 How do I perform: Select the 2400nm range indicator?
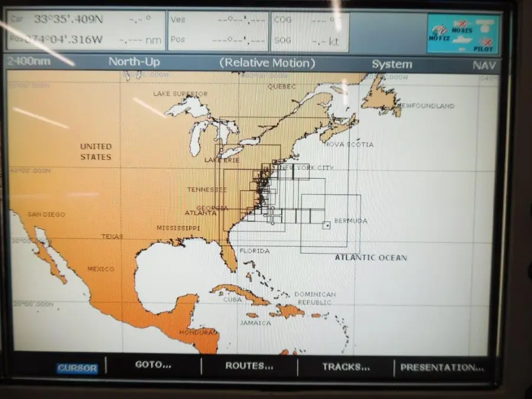tap(30, 62)
